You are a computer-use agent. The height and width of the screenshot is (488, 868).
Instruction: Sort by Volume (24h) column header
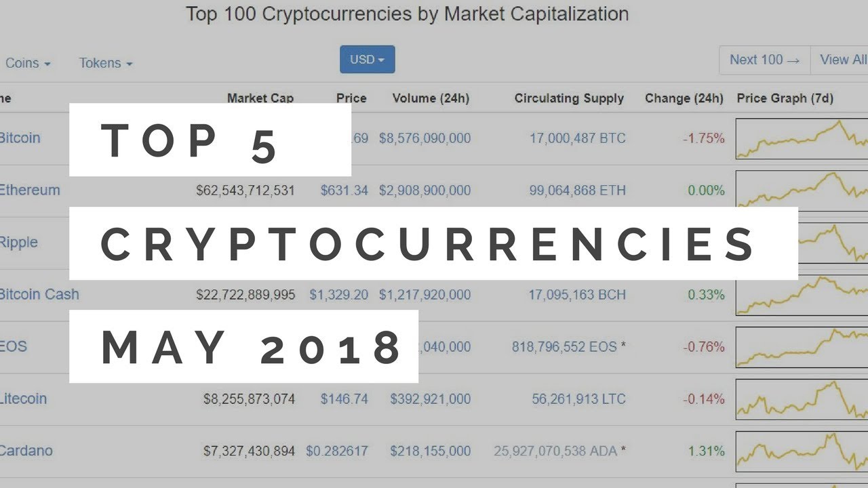click(431, 98)
